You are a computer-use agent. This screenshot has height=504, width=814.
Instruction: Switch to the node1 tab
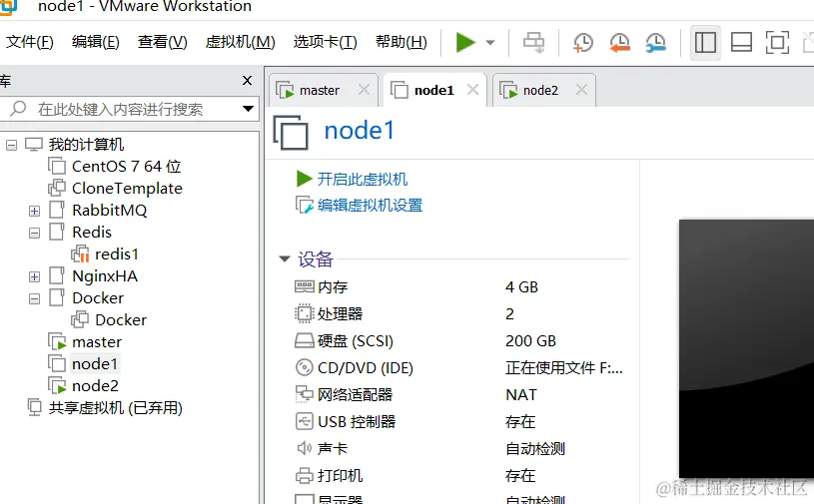pyautogui.click(x=434, y=90)
